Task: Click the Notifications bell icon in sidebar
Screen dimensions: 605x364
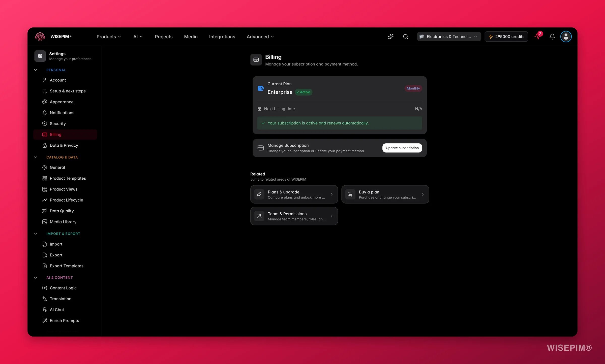Action: click(x=45, y=113)
